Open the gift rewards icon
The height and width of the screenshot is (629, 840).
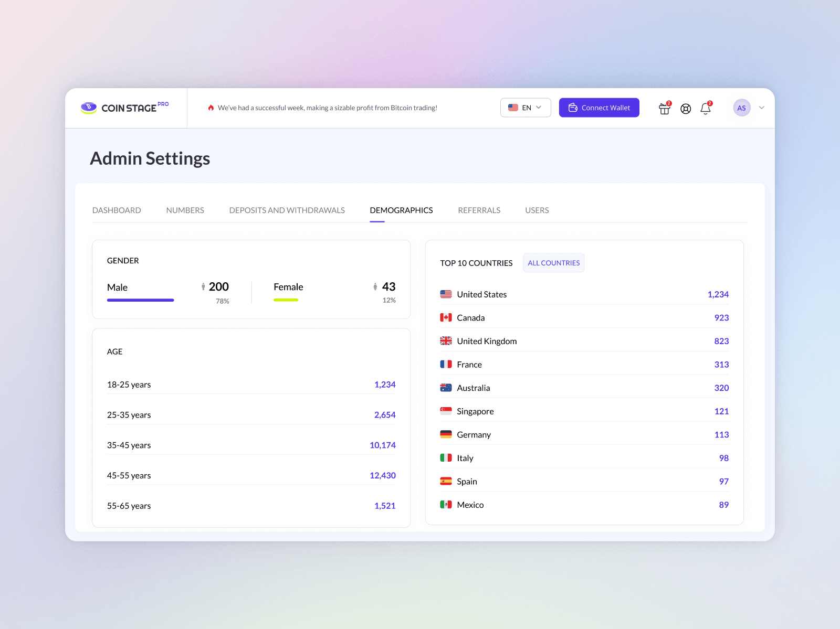[x=664, y=109]
